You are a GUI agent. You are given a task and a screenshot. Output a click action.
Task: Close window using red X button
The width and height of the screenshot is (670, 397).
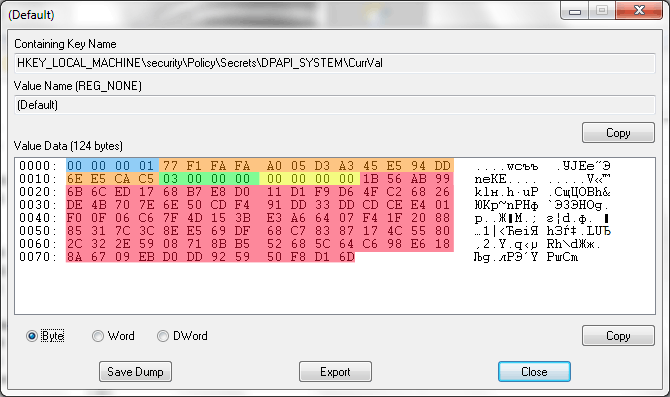point(639,11)
